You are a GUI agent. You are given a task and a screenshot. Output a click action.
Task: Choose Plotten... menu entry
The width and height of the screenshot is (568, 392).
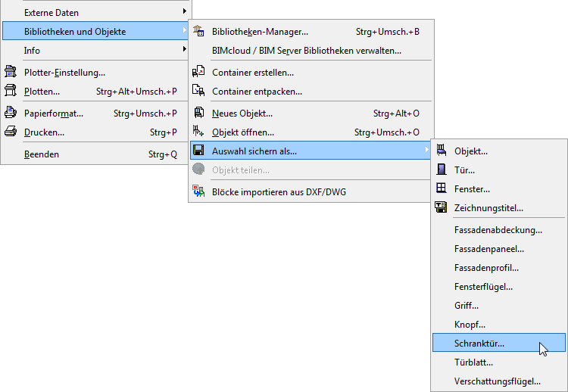95,92
